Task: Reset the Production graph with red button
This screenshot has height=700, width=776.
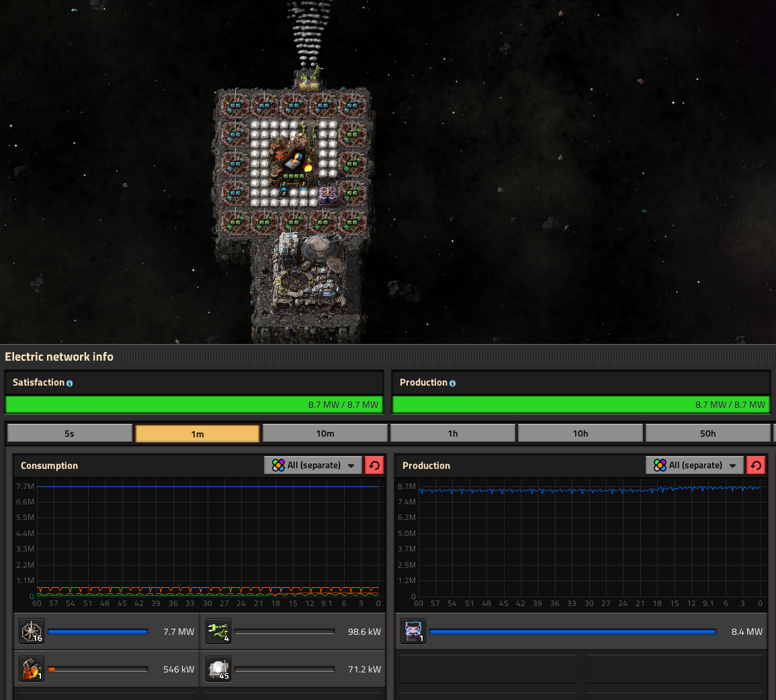Action: click(756, 465)
